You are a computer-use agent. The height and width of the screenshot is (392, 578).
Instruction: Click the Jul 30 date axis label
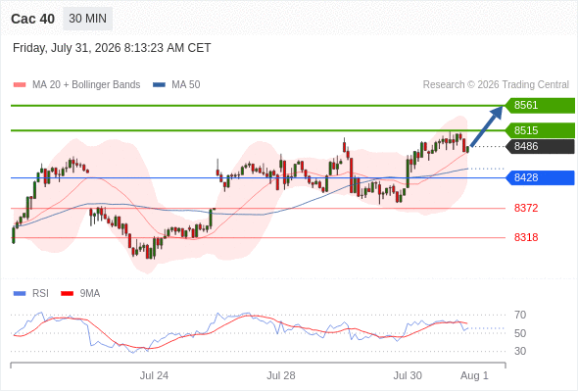click(x=408, y=375)
